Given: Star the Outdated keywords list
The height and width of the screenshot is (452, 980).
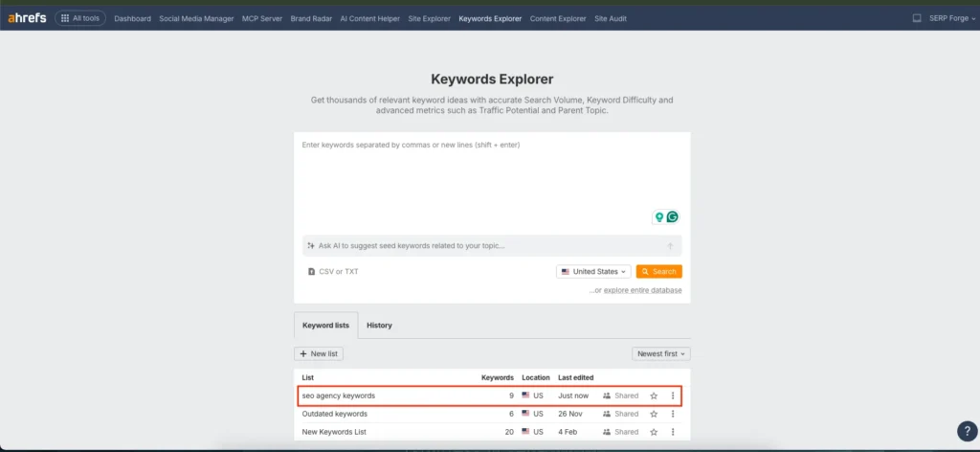Looking at the screenshot, I should point(654,414).
